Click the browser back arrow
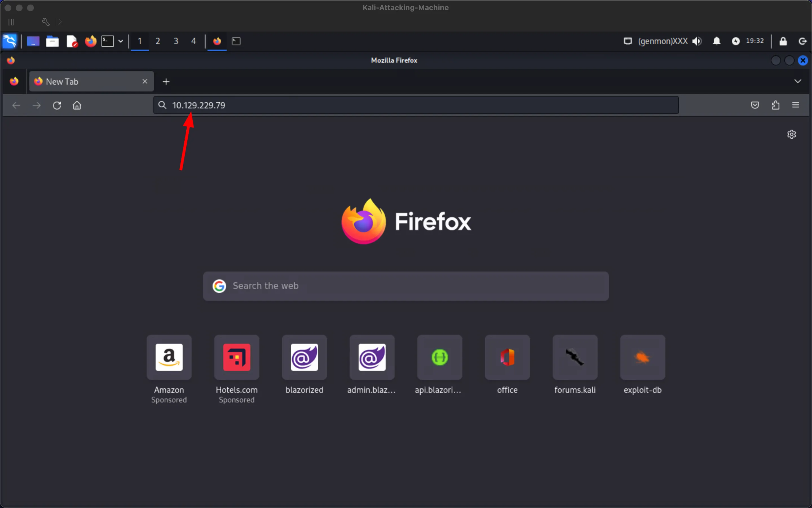This screenshot has height=508, width=812. coord(16,105)
